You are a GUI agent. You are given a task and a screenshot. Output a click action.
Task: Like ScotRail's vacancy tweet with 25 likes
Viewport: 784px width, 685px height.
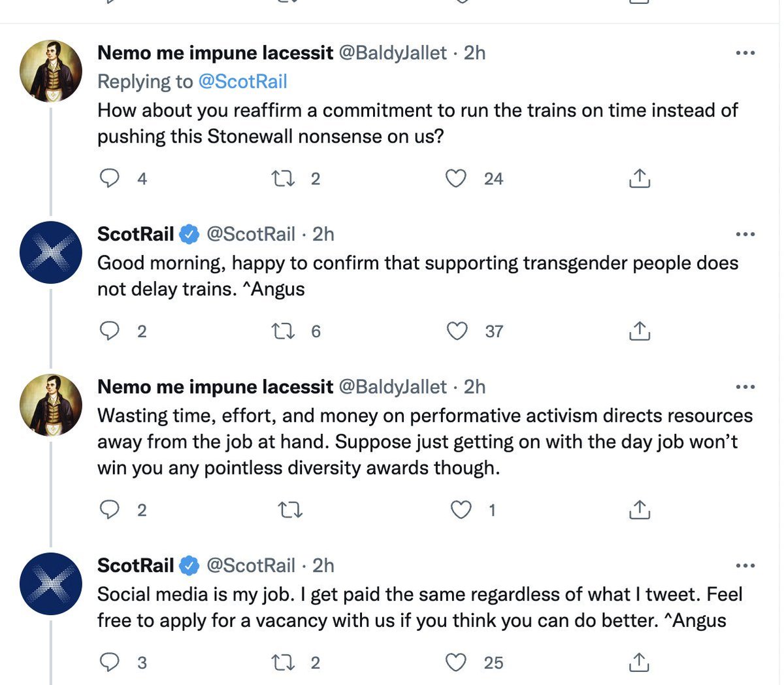(x=456, y=663)
